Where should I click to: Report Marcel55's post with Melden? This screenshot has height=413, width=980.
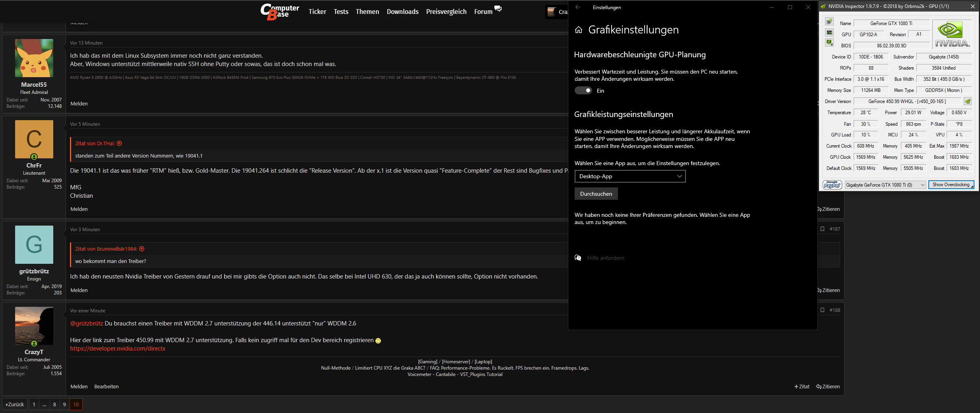[79, 103]
